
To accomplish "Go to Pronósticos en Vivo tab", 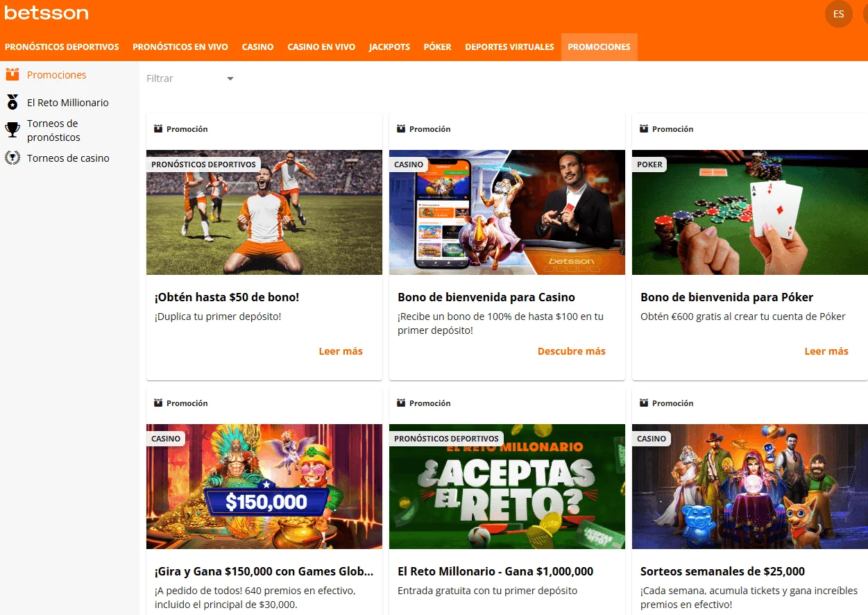I will (180, 47).
